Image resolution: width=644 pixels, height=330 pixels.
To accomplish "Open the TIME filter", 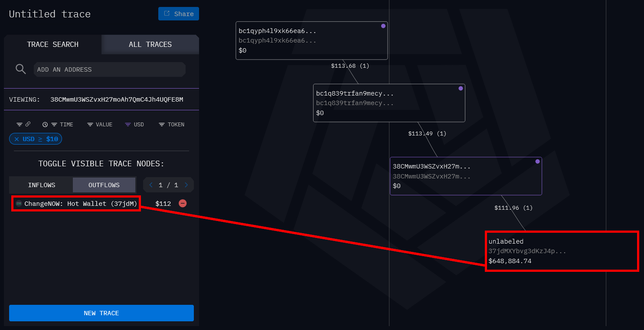I will 58,125.
